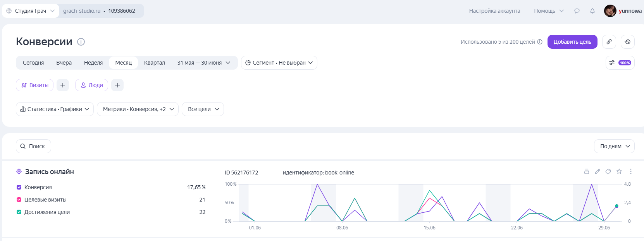
Task: Open the chat messages icon
Action: [577, 11]
